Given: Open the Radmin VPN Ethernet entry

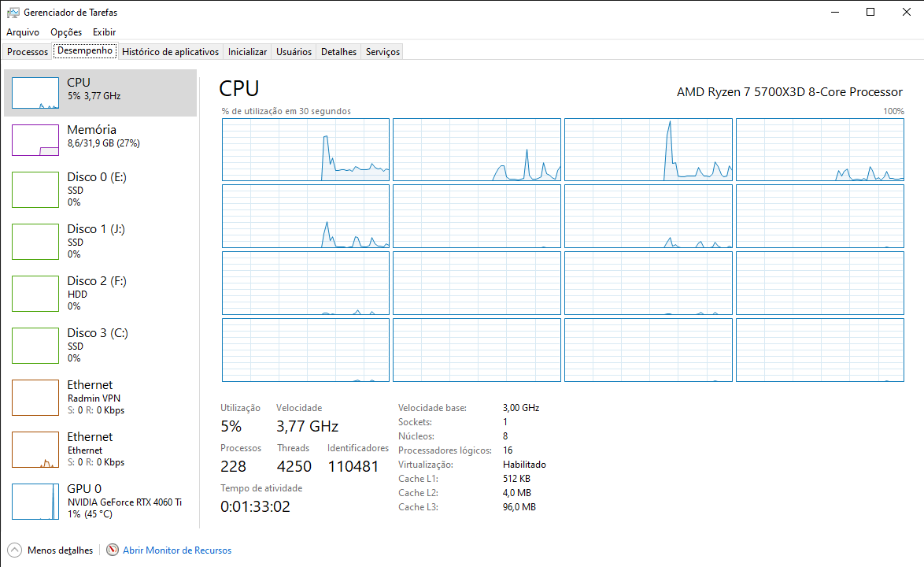Looking at the screenshot, I should click(x=100, y=397).
